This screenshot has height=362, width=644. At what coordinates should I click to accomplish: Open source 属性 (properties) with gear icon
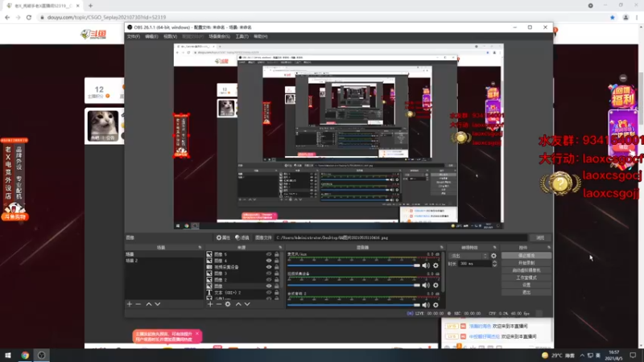click(x=223, y=237)
